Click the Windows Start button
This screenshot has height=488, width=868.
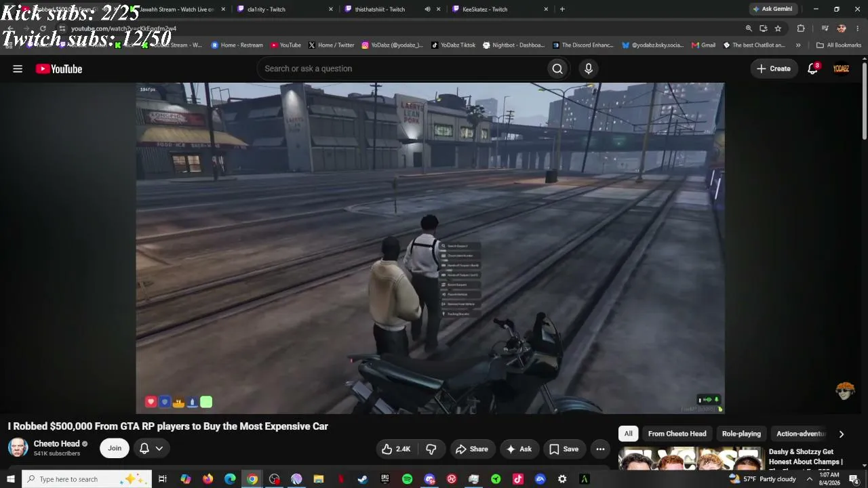coord(11,479)
